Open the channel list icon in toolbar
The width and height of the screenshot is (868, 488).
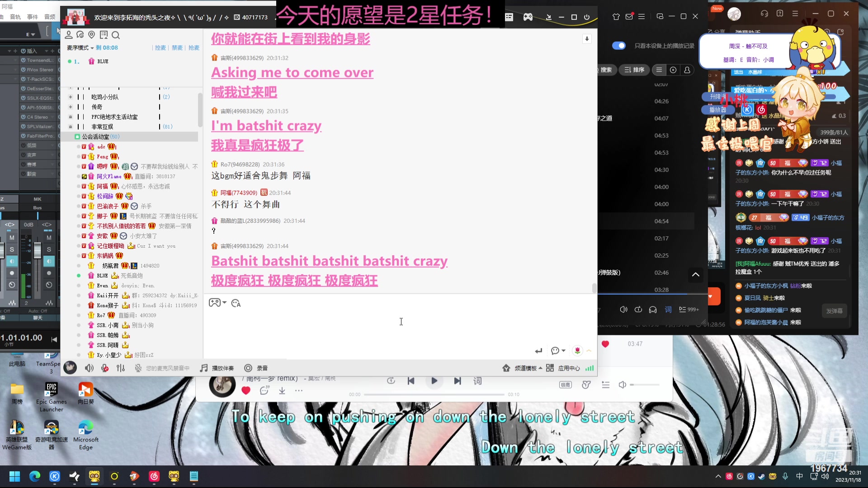click(104, 35)
